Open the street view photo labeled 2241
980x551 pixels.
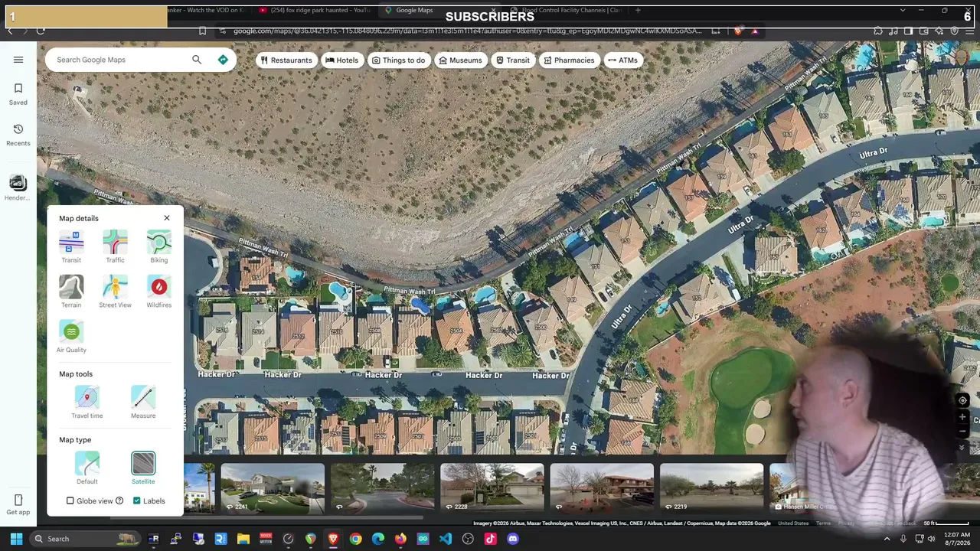point(273,488)
